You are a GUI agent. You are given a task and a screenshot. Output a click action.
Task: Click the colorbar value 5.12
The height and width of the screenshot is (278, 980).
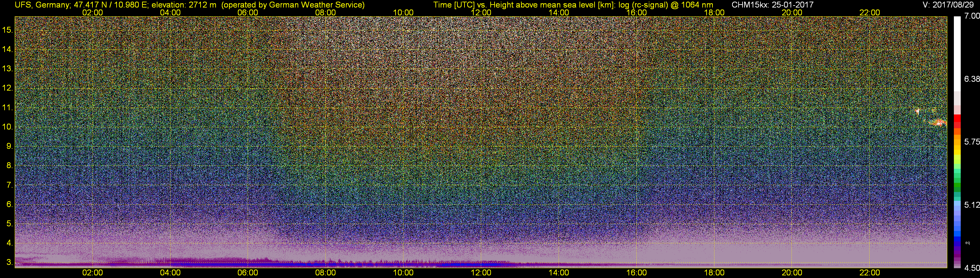972,205
